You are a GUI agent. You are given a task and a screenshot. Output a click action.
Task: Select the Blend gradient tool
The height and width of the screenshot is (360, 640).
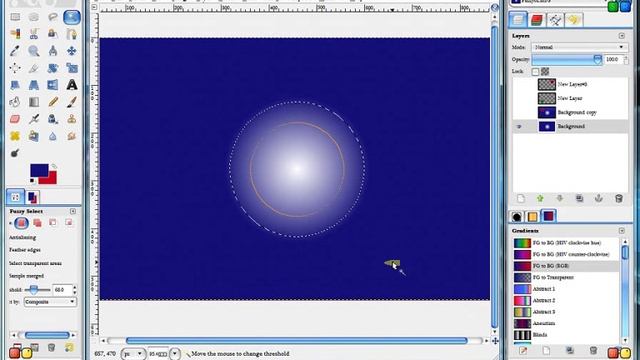click(34, 102)
